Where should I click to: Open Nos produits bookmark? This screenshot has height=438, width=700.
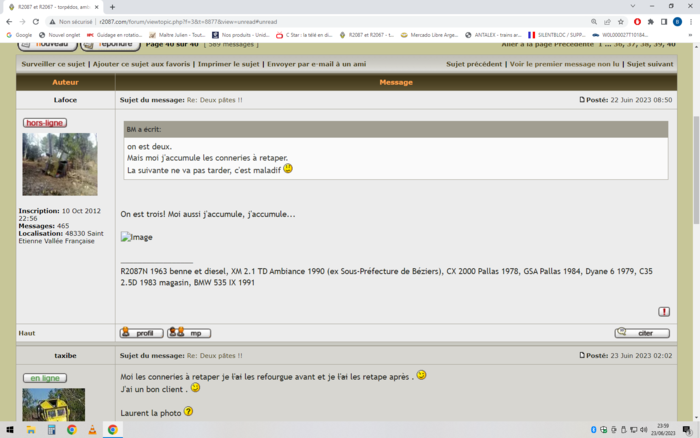pyautogui.click(x=241, y=35)
